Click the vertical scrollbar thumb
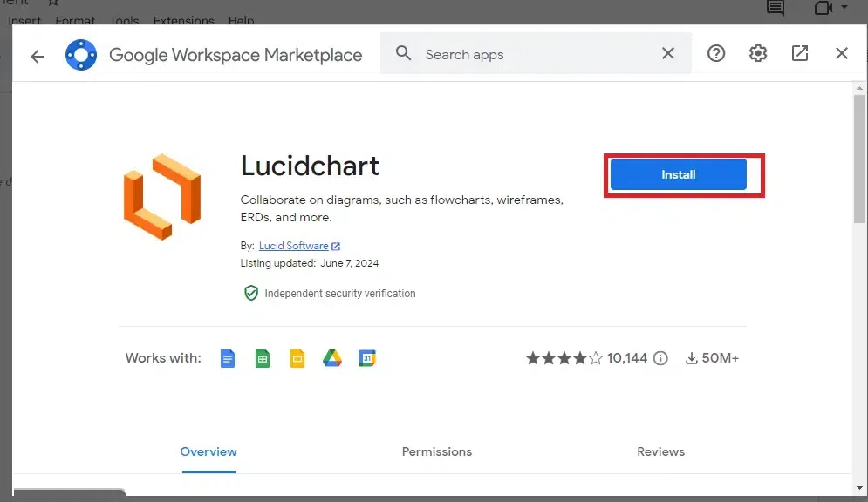The image size is (868, 502). pyautogui.click(x=859, y=159)
